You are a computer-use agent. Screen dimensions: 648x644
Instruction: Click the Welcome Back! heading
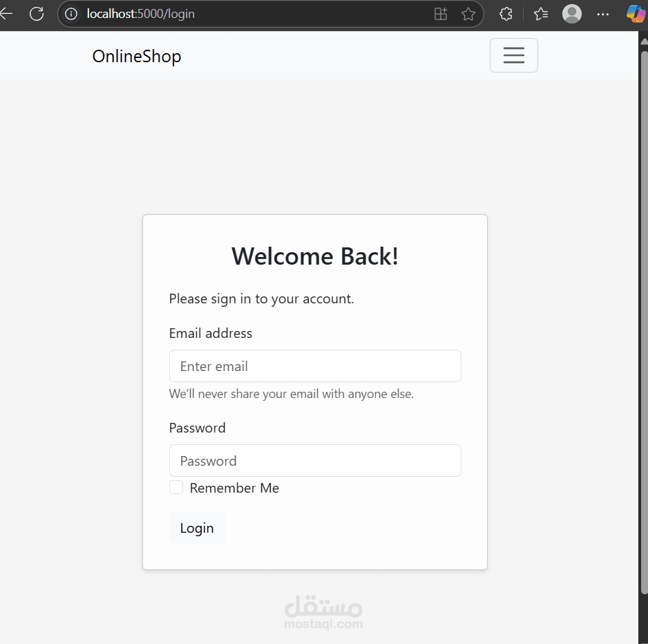[x=315, y=256]
